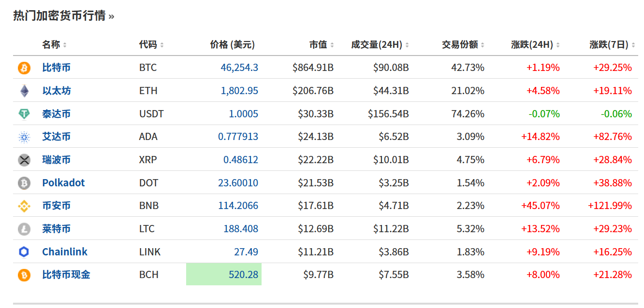Select volume $3.86B cell
The height and width of the screenshot is (308, 644).
tap(394, 252)
